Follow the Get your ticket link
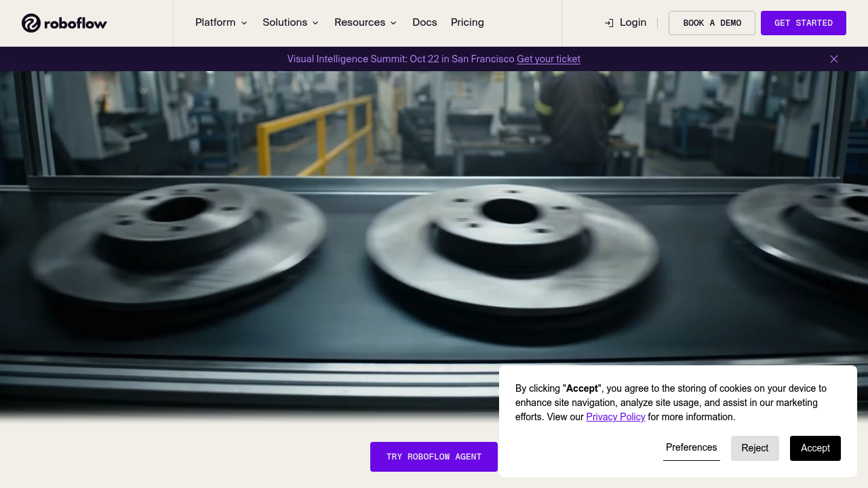This screenshot has height=488, width=868. point(549,59)
